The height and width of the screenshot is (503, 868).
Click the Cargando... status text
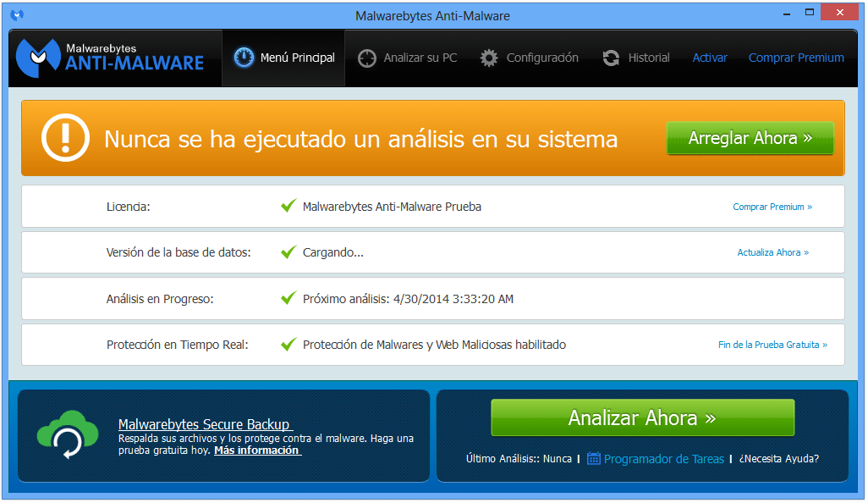[x=333, y=252]
